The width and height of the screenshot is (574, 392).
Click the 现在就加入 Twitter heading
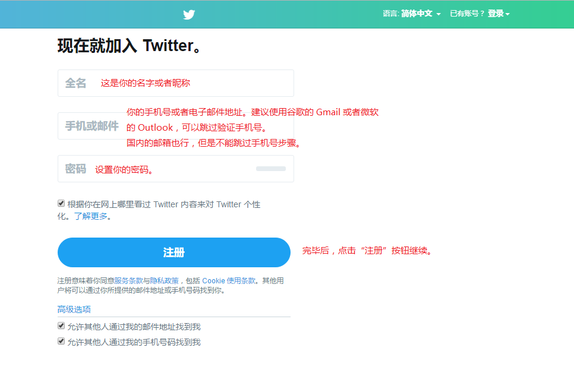pos(129,46)
